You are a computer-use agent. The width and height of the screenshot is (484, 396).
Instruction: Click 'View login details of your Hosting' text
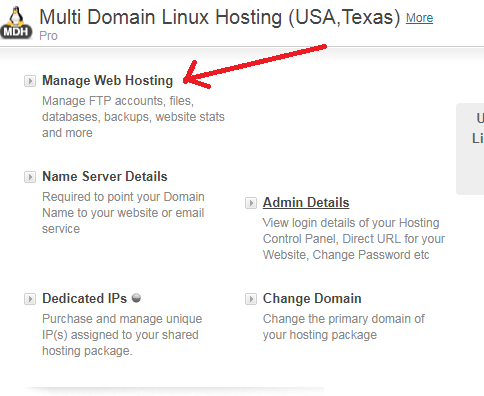click(x=351, y=223)
